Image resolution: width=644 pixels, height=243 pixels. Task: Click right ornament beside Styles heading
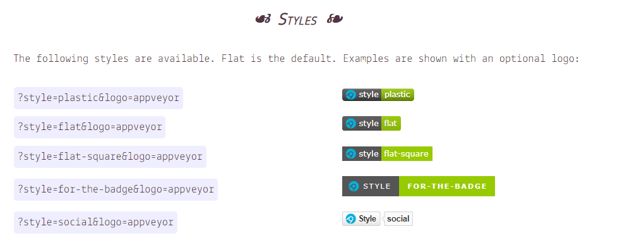click(x=335, y=19)
